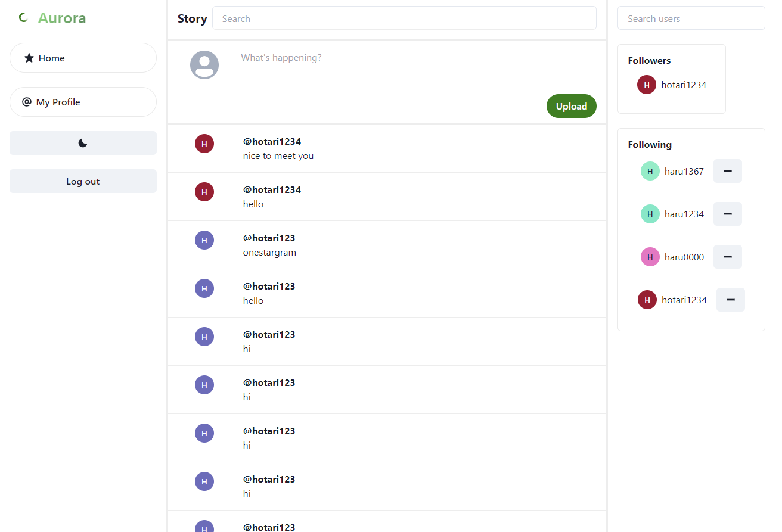Click hotari1234 name in Followers list

pyautogui.click(x=684, y=85)
